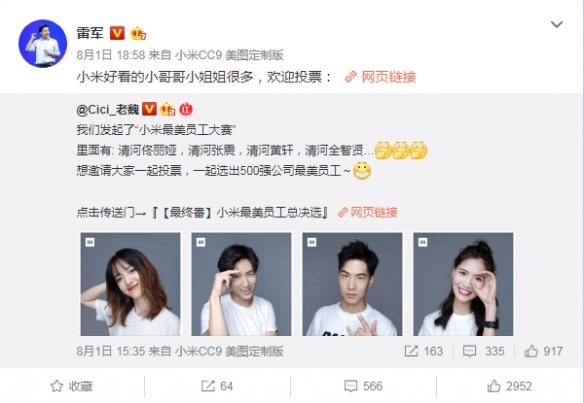This screenshot has height=403, width=584.
Task: Click 雷军's profile avatar
Action: 43,43
